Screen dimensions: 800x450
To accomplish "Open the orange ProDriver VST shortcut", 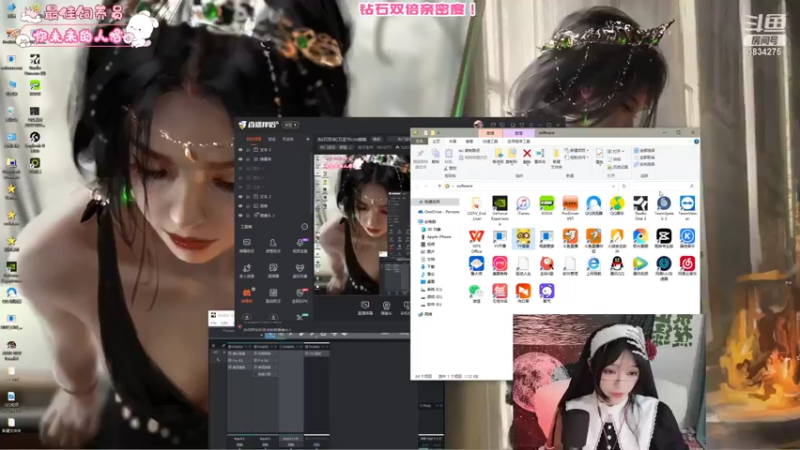I will [570, 208].
